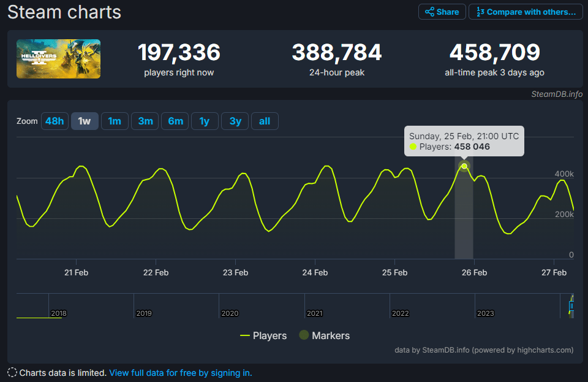Click the 2018 label in navigator timeline
The width and height of the screenshot is (588, 382).
click(x=59, y=313)
